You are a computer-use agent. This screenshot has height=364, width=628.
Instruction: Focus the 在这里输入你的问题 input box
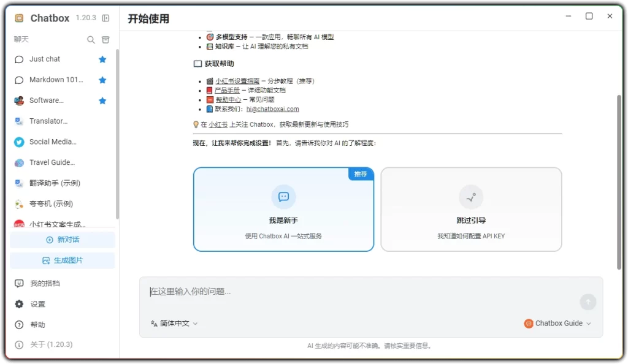[361, 292]
